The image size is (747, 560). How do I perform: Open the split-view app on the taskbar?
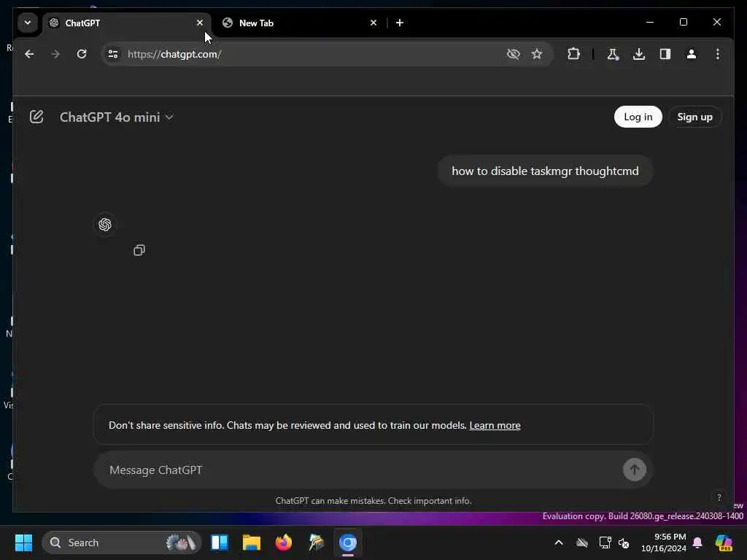click(x=220, y=542)
